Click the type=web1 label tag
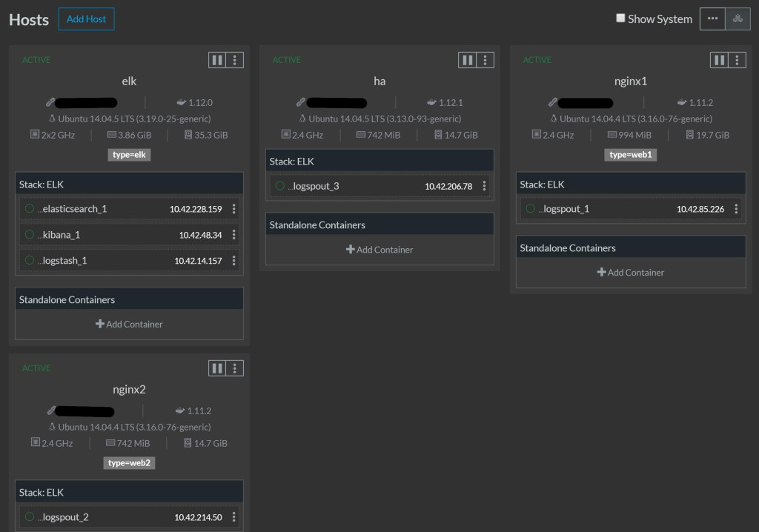The width and height of the screenshot is (759, 532). pos(631,155)
